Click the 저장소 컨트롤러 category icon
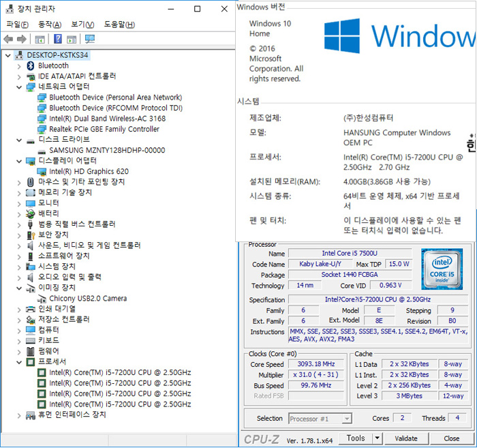Screen dimensions: 477x448 [31, 320]
